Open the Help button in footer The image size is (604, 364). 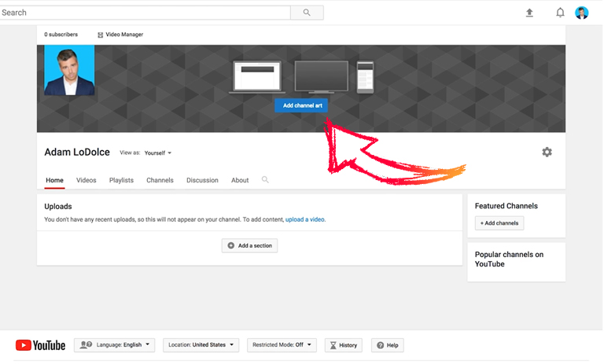[x=388, y=345]
